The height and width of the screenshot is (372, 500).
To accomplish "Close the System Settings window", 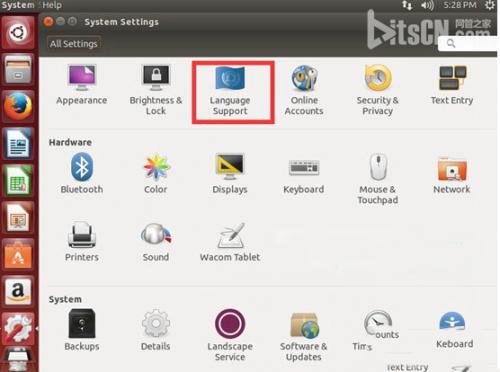I will tap(48, 22).
